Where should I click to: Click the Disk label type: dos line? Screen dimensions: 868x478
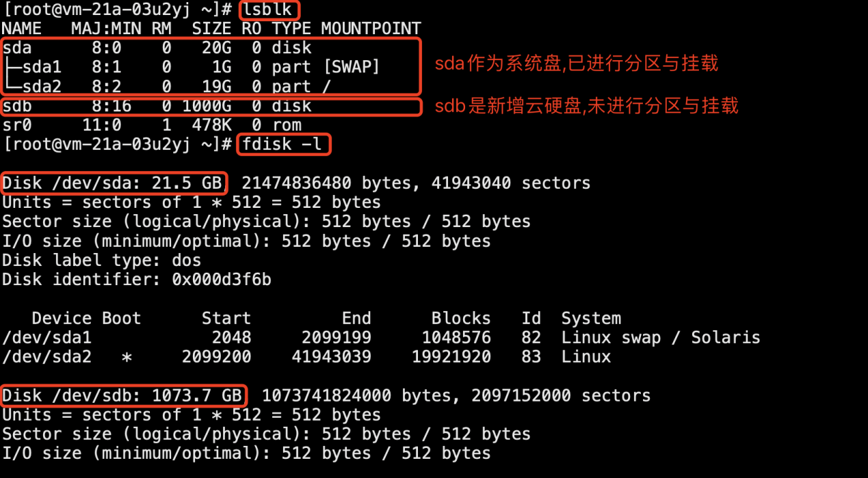pyautogui.click(x=102, y=261)
